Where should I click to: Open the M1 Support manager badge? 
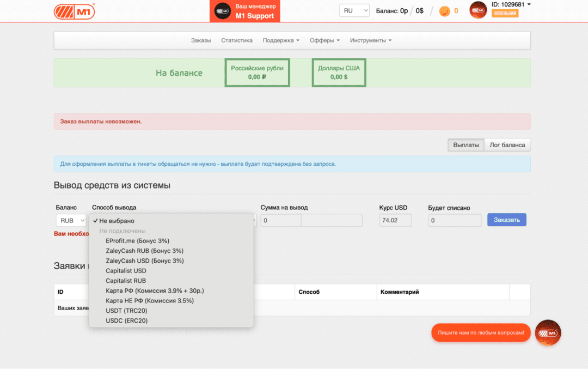(244, 11)
